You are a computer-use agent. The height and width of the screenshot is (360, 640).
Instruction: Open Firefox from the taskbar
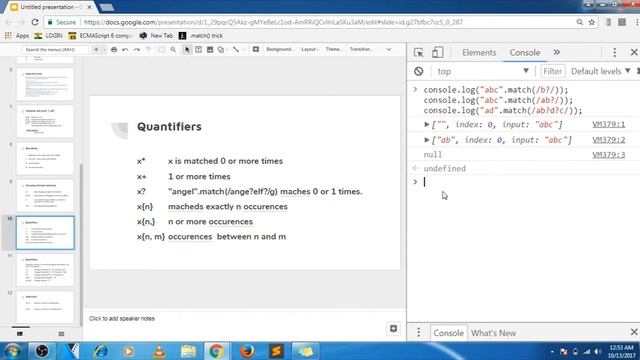tap(247, 351)
